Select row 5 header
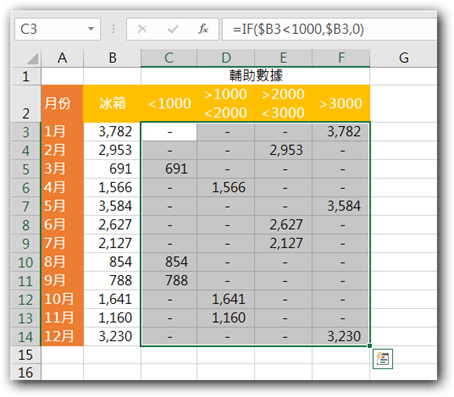The width and height of the screenshot is (454, 397). 26,169
